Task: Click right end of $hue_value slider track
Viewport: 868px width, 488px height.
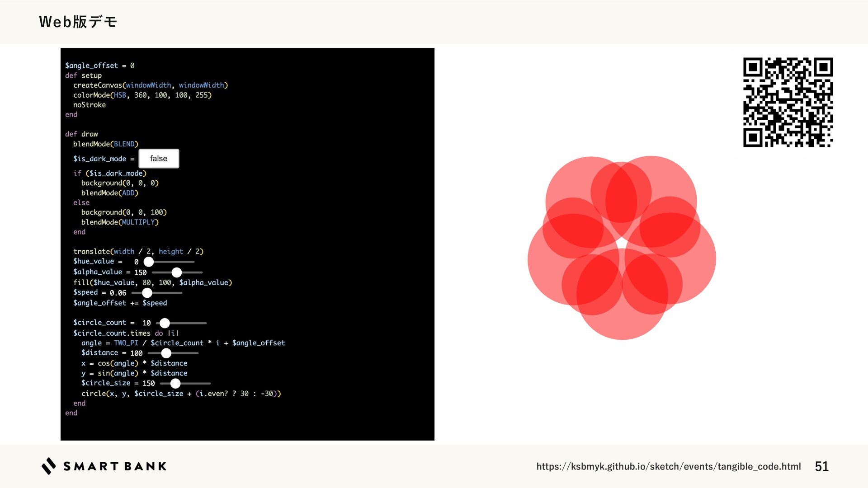Action: [x=193, y=262]
